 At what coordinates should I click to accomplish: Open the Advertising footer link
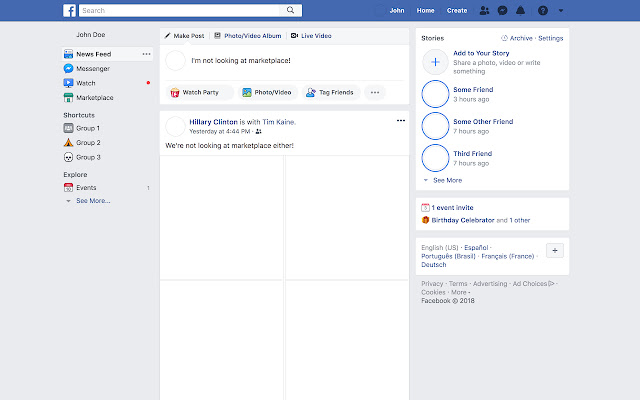point(490,284)
